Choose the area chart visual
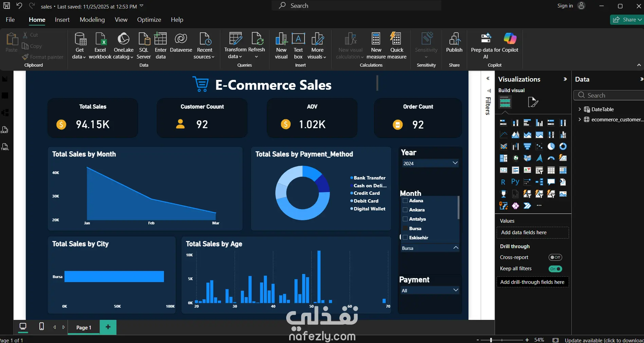Screen dimensions: 644x343 pos(515,135)
